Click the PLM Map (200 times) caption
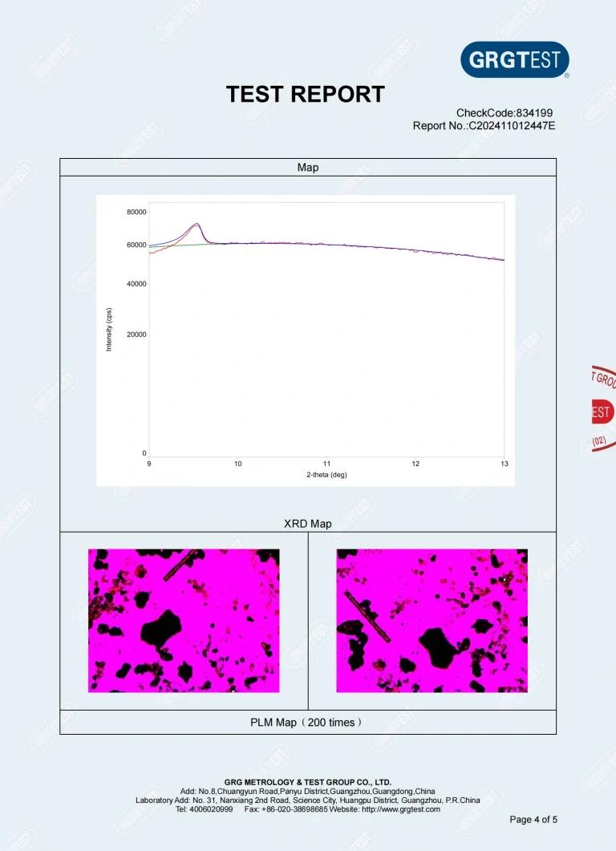This screenshot has width=616, height=851. [x=306, y=723]
